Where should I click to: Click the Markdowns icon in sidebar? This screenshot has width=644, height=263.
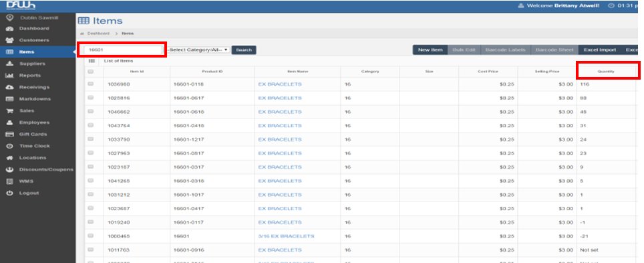pyautogui.click(x=10, y=99)
